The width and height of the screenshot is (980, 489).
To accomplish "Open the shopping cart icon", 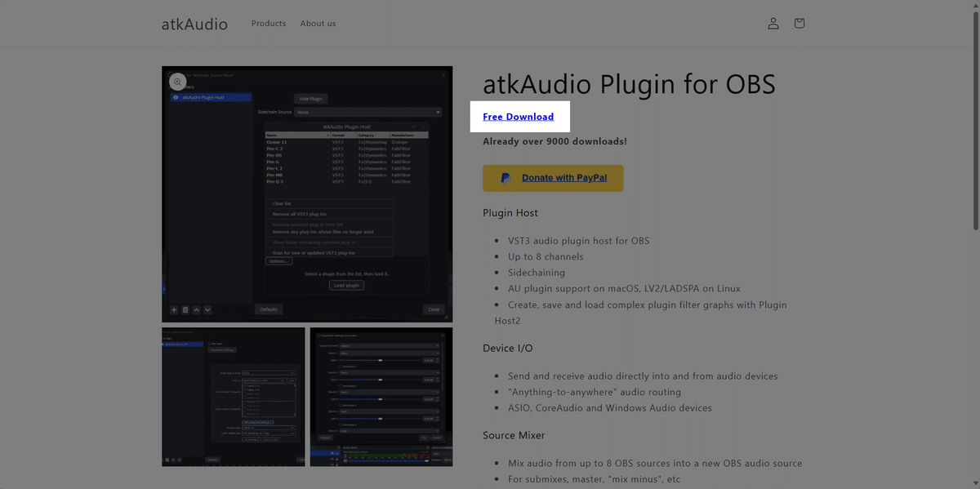I will pyautogui.click(x=800, y=24).
